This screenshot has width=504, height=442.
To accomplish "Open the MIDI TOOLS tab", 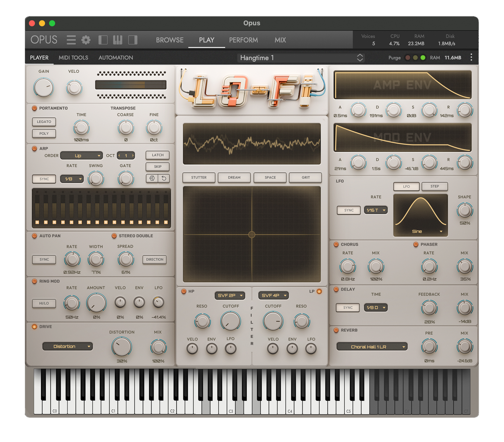I will pos(73,57).
